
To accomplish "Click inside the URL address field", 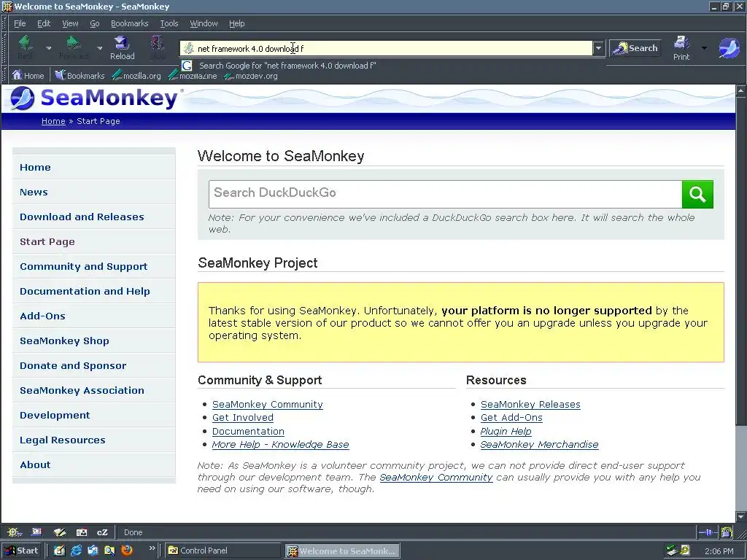I will click(387, 48).
